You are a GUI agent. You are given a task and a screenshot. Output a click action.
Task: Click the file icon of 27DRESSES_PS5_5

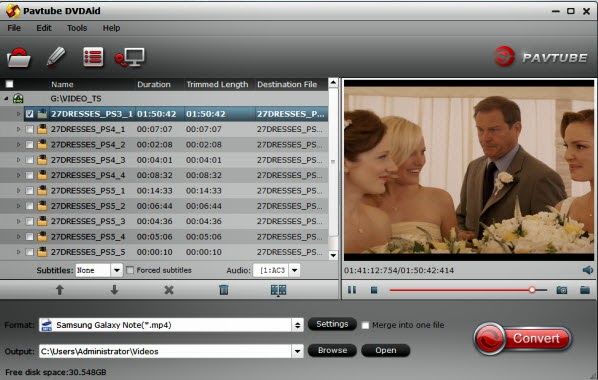[42, 252]
